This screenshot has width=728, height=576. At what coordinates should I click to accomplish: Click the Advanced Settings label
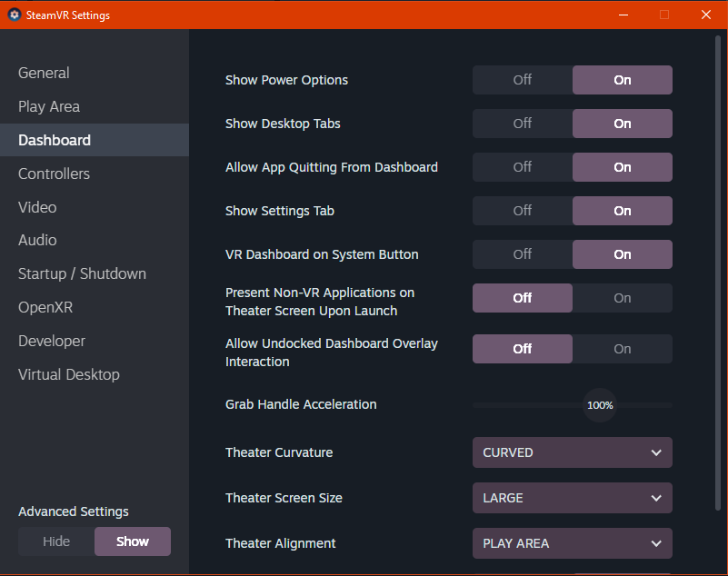pyautogui.click(x=74, y=511)
